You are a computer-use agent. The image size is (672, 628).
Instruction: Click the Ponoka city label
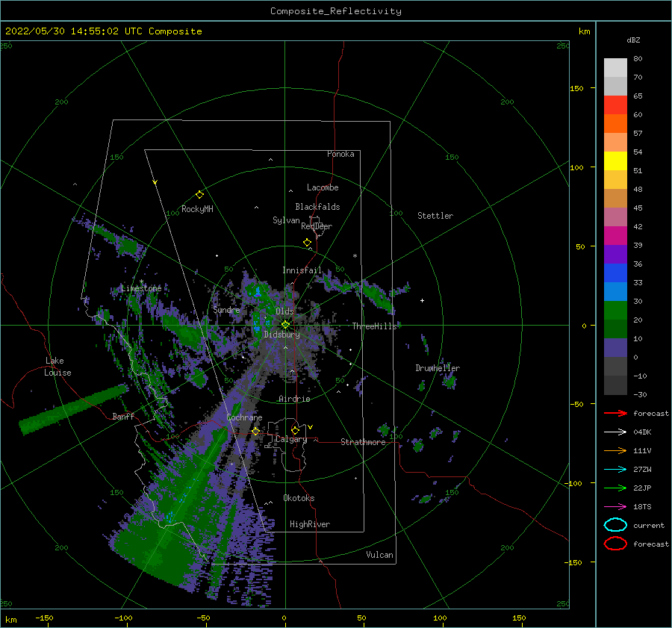[340, 154]
